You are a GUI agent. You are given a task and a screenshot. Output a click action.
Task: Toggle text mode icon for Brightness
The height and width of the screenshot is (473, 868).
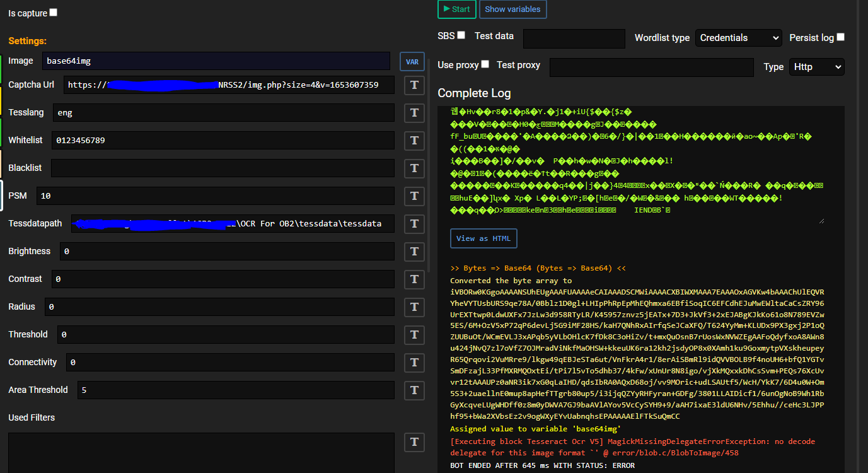click(414, 252)
